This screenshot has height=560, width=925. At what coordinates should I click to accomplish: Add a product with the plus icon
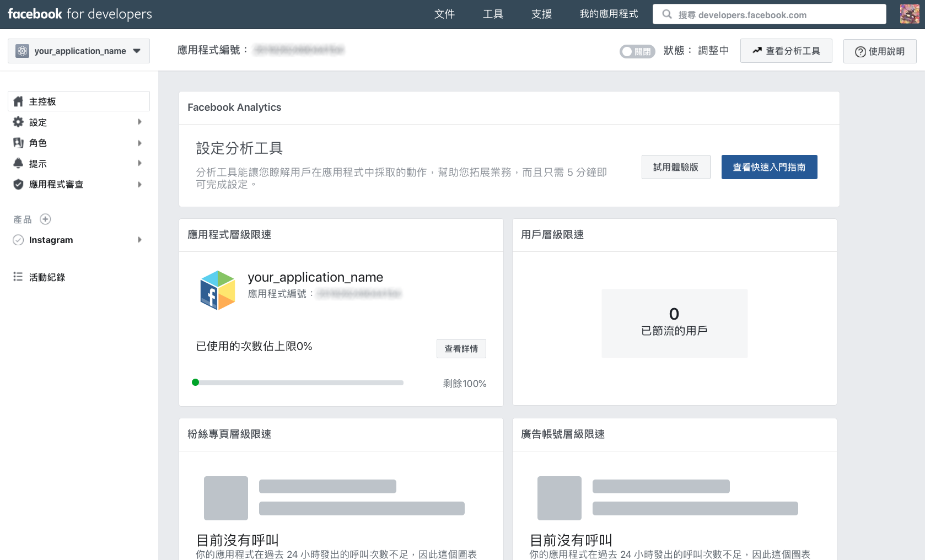point(45,219)
